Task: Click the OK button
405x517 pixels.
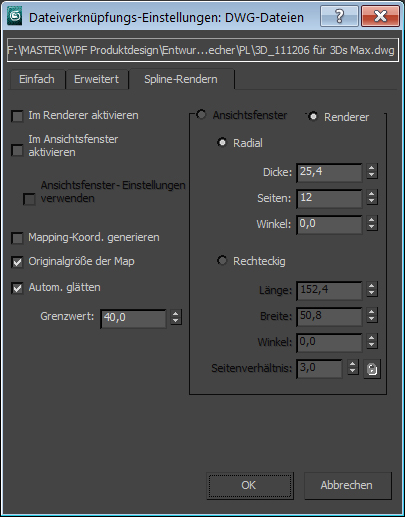Action: click(250, 485)
